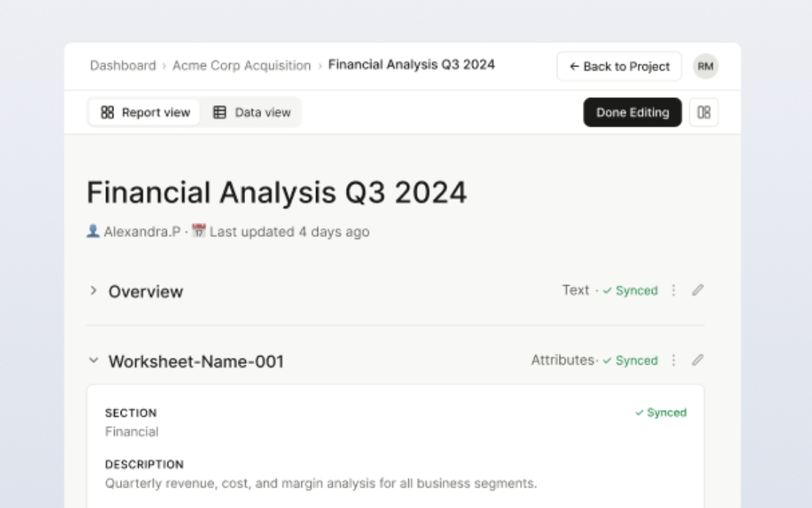Image resolution: width=812 pixels, height=508 pixels.
Task: Click the Synced status in the Overview row
Action: pyautogui.click(x=631, y=291)
